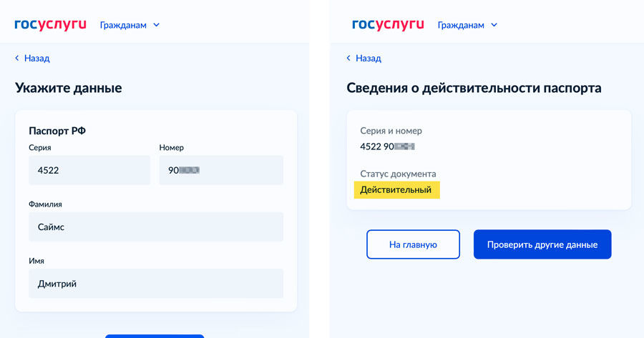Image resolution: width=644 pixels, height=338 pixels.
Task: Click the Госуслуги logo on the passport validity page
Action: [388, 24]
